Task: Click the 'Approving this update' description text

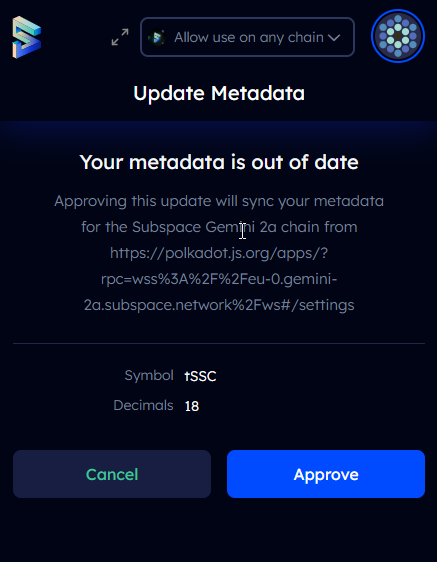Action: pyautogui.click(x=219, y=201)
